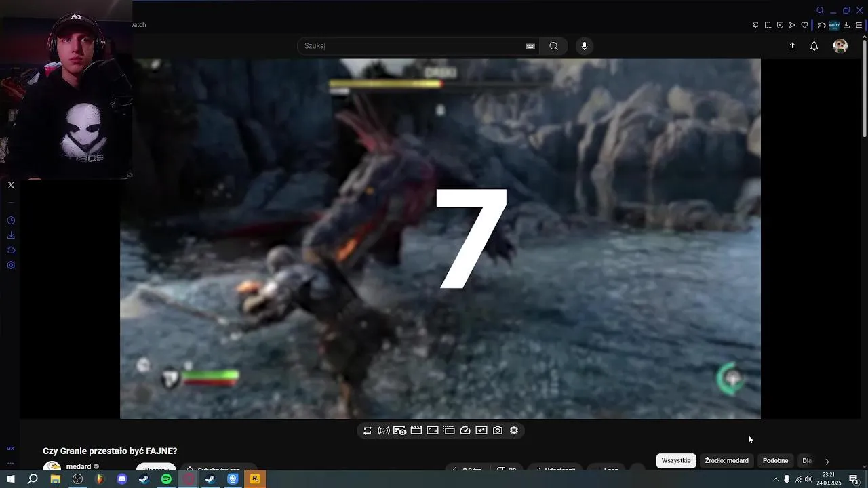Open the medard channel link
Screen dimensions: 868x488
coord(79,466)
